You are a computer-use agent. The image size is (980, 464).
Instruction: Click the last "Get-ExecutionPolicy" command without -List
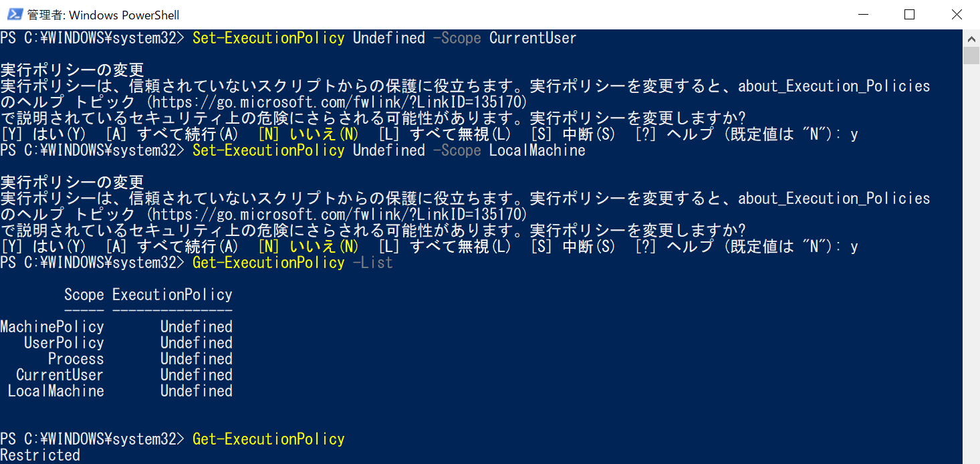(x=268, y=439)
